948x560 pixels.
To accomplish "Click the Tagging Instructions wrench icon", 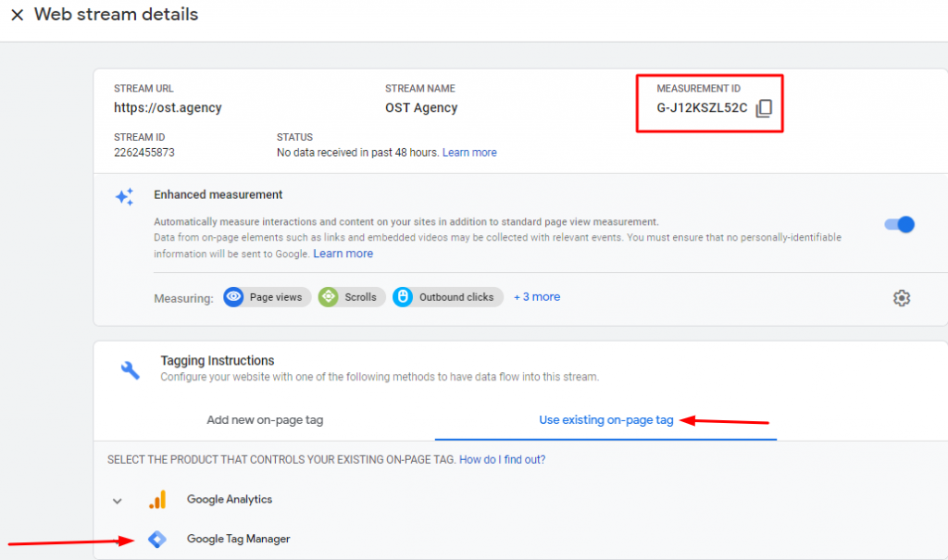I will point(130,367).
